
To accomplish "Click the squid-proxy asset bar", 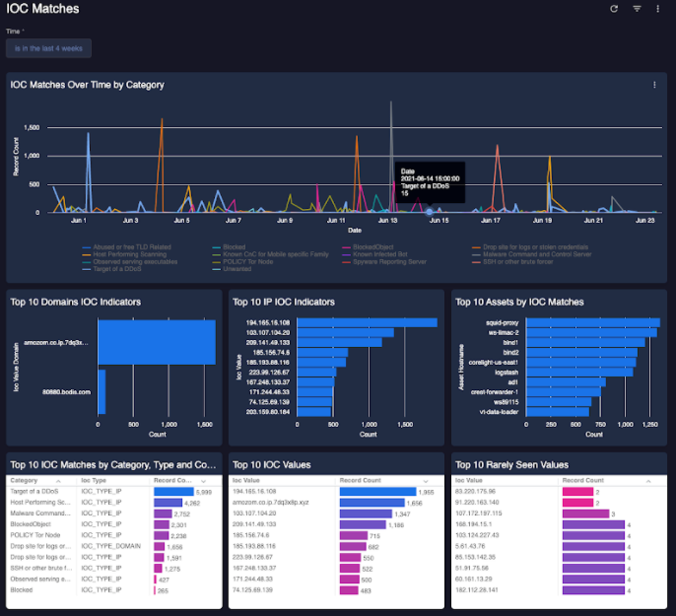I will 593,322.
